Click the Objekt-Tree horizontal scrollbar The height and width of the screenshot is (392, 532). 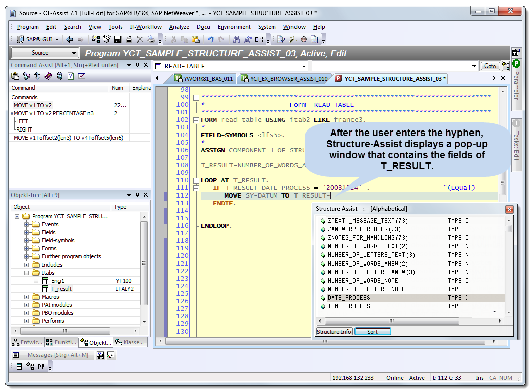click(65, 331)
